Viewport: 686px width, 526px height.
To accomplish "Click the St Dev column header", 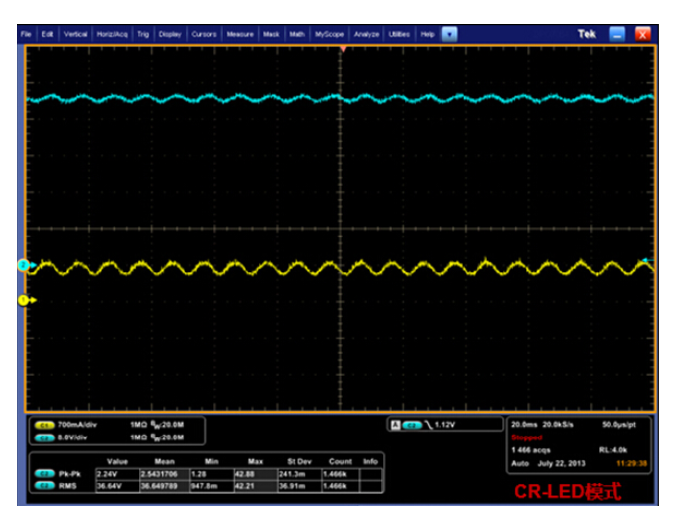I will pos(300,462).
